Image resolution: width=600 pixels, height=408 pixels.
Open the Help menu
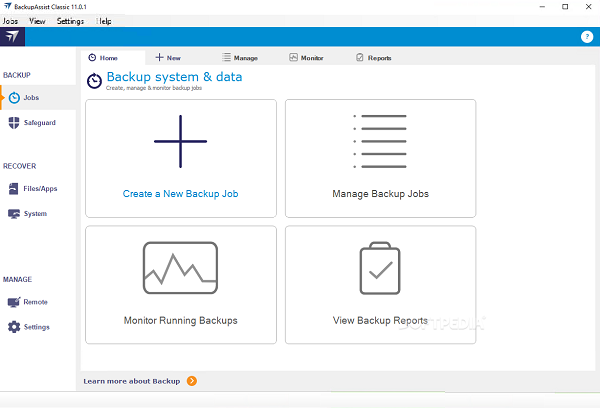(x=104, y=21)
